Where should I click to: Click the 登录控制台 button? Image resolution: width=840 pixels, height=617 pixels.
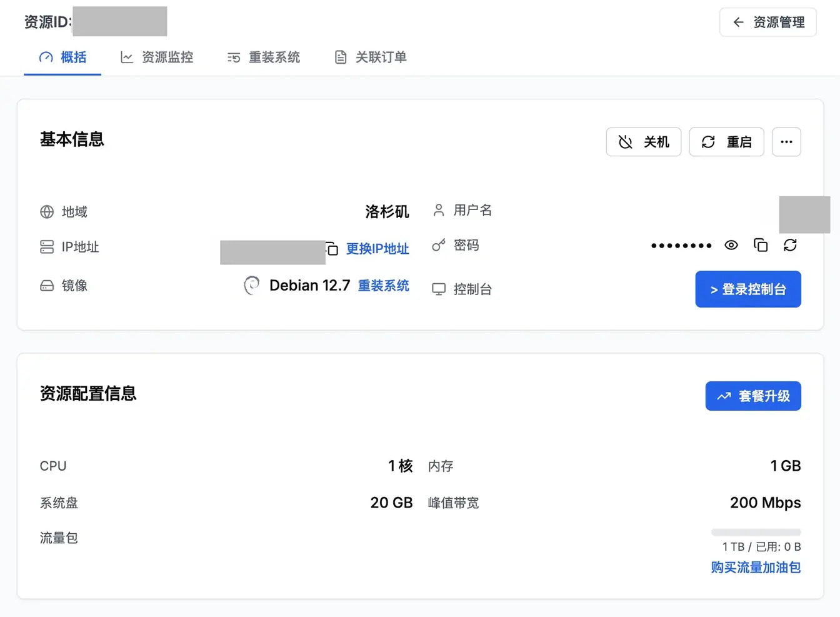(748, 289)
